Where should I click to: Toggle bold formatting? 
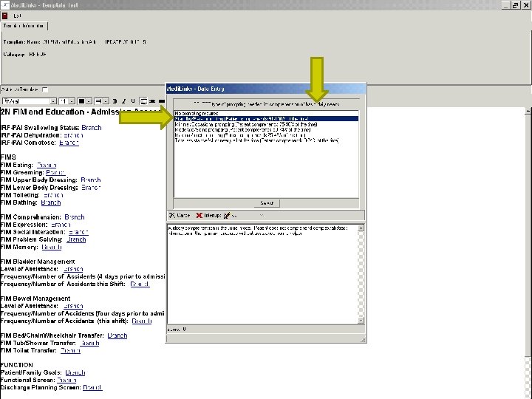pyautogui.click(x=115, y=101)
